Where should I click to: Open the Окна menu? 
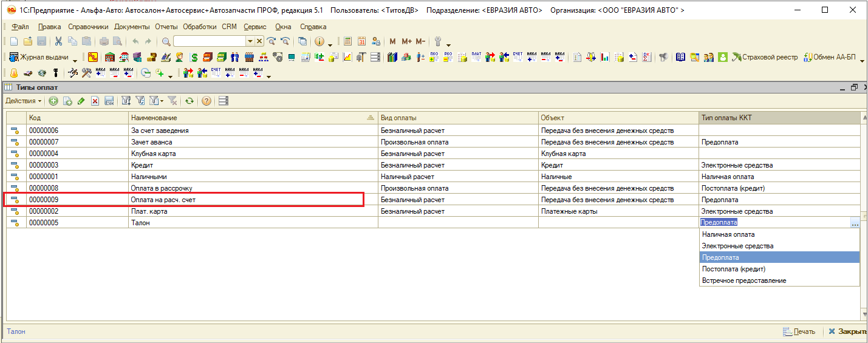pyautogui.click(x=283, y=27)
